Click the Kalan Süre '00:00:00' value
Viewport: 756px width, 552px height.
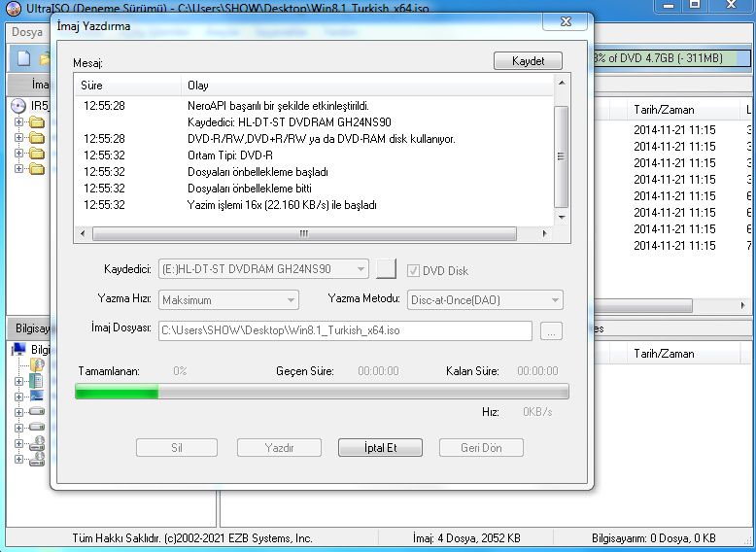[537, 370]
